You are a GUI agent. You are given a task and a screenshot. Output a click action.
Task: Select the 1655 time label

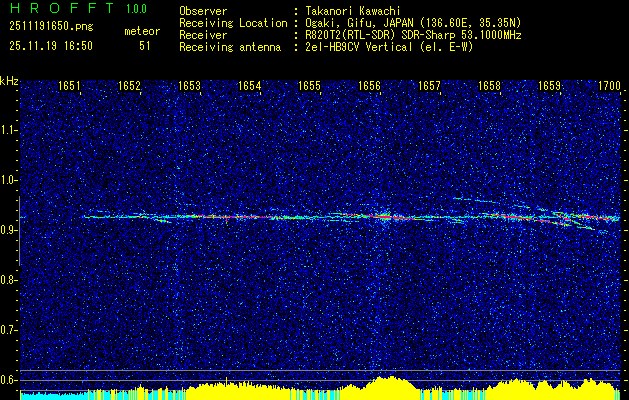click(x=309, y=87)
